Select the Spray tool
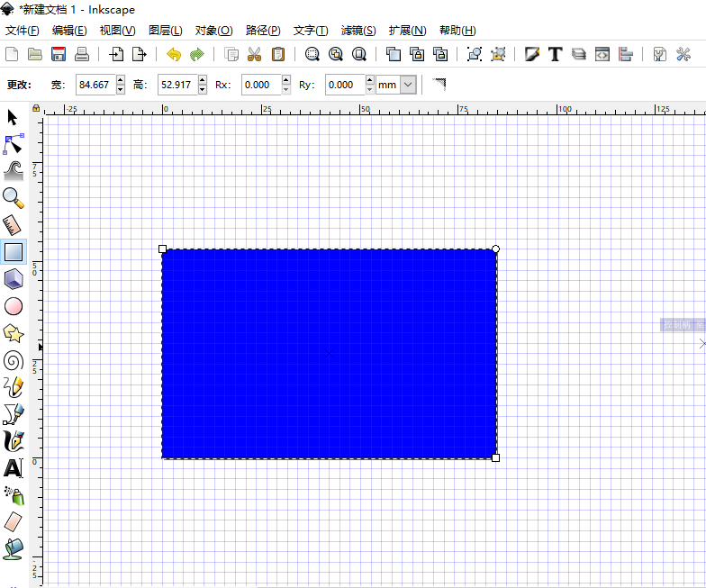 14,495
